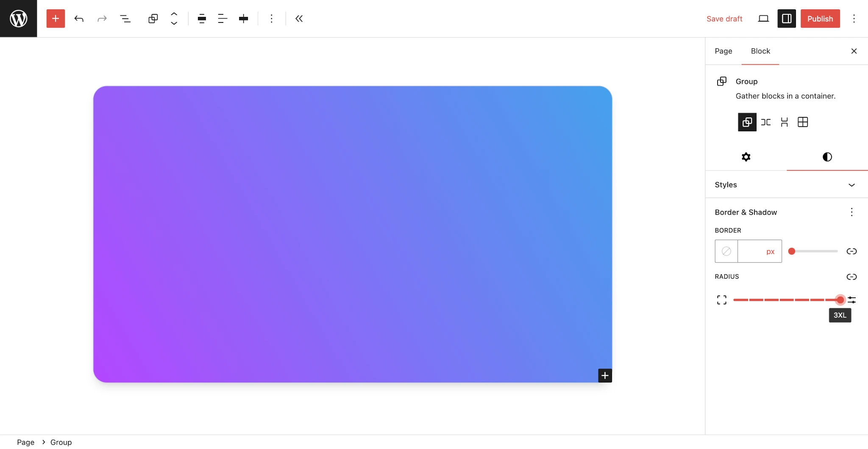The height and width of the screenshot is (449, 868).
Task: Undo the last change
Action: pos(79,19)
